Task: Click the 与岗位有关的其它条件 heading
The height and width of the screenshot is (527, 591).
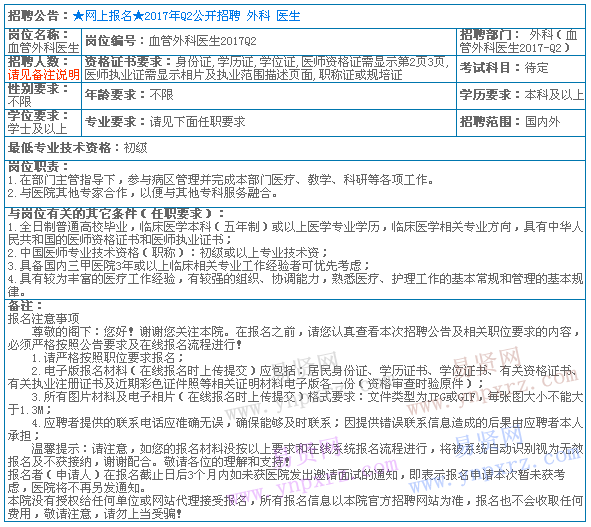Action: [x=116, y=214]
